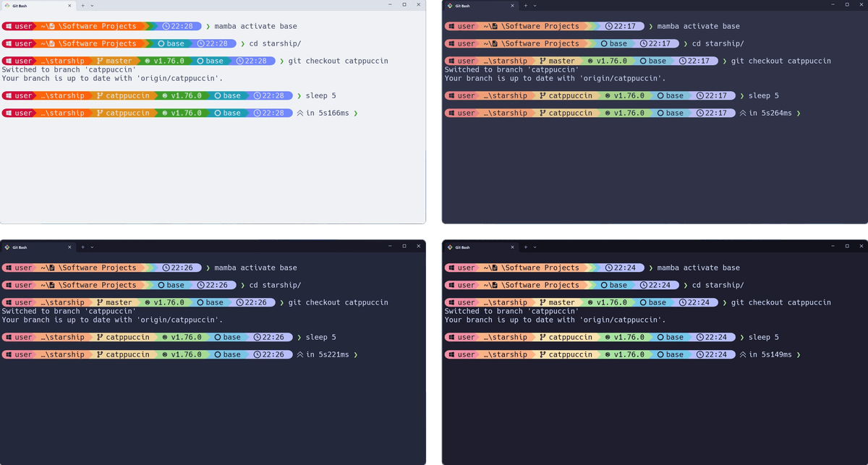The height and width of the screenshot is (465, 868).
Task: Expand the profile dropdown in the light-themed terminal
Action: (92, 5)
